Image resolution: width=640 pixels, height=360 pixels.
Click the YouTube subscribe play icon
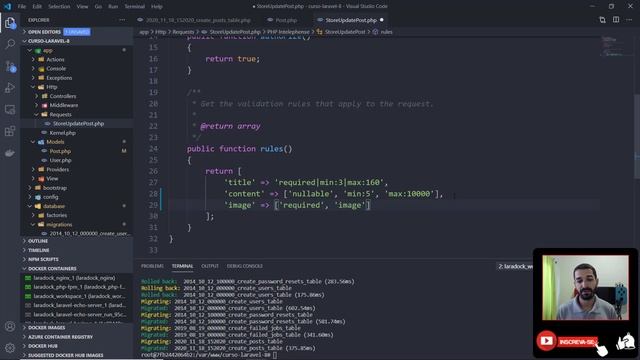click(x=547, y=341)
